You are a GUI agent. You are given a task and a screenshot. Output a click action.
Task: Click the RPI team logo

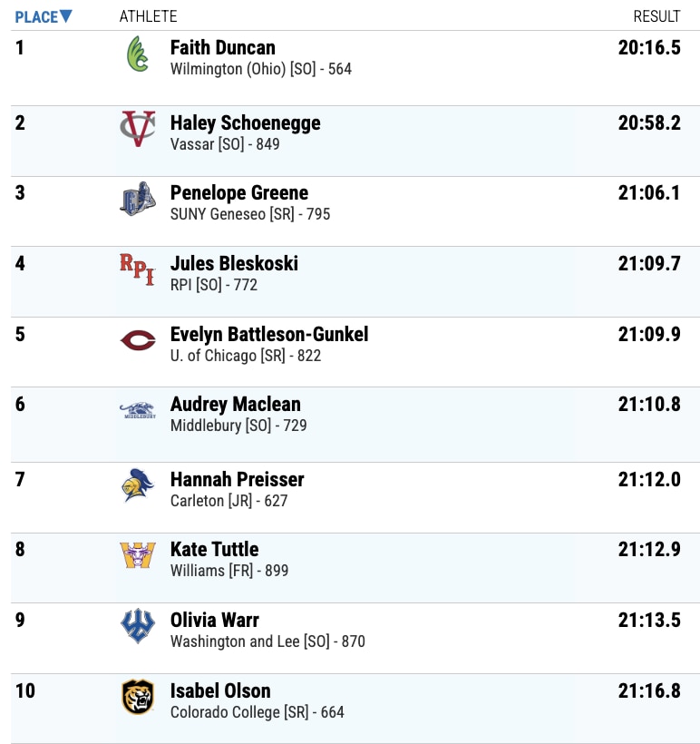point(138,269)
